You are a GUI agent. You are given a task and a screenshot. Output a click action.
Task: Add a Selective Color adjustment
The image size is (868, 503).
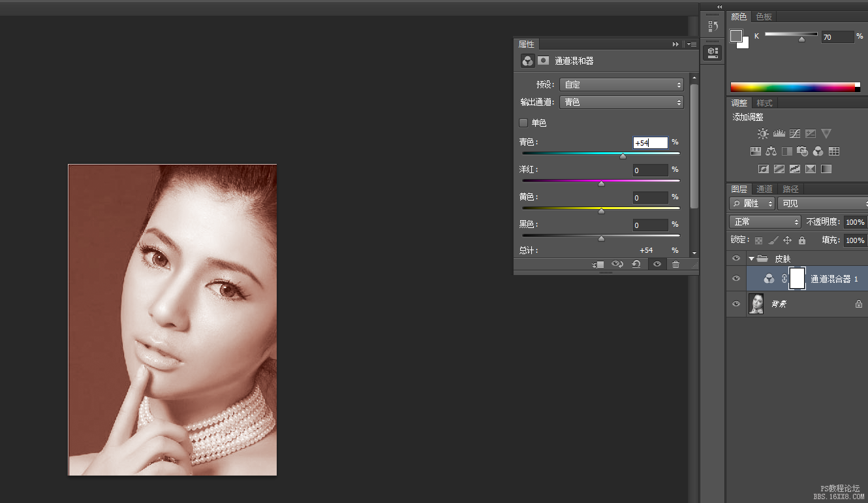810,169
